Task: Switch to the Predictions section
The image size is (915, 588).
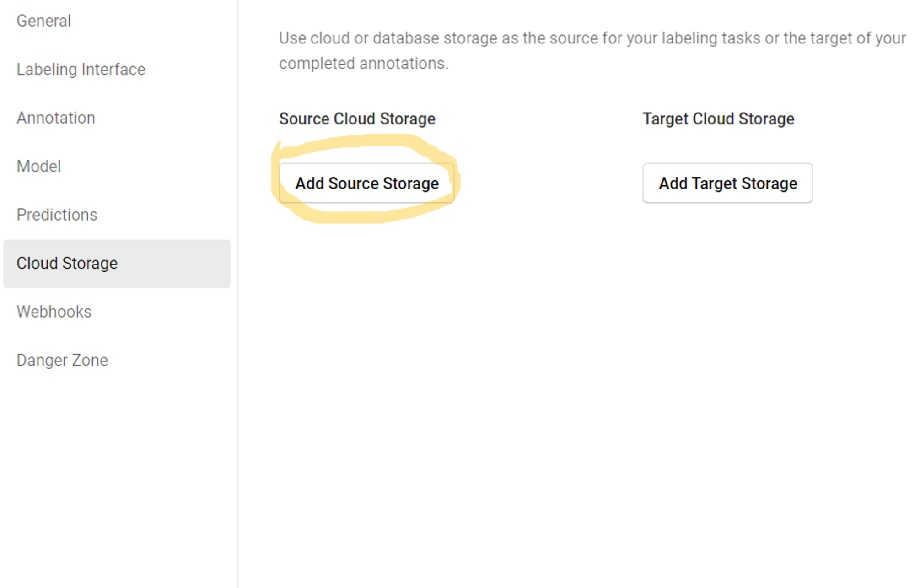Action: pos(57,215)
